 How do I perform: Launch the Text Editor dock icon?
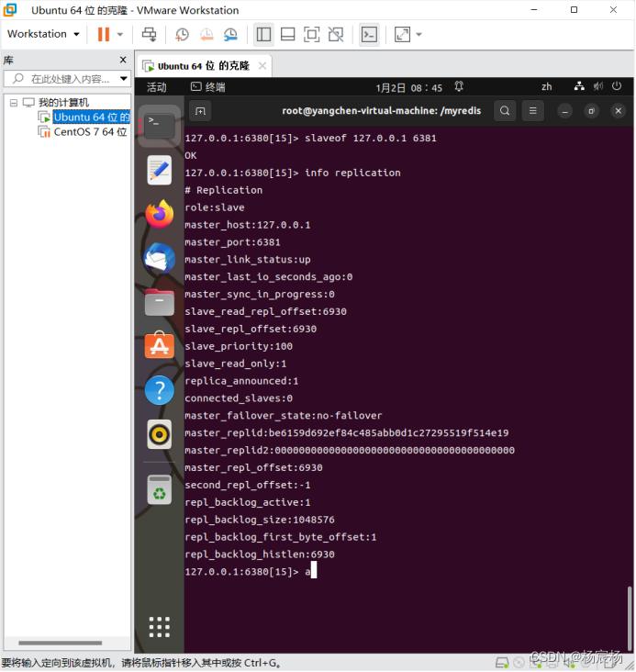pyautogui.click(x=159, y=170)
